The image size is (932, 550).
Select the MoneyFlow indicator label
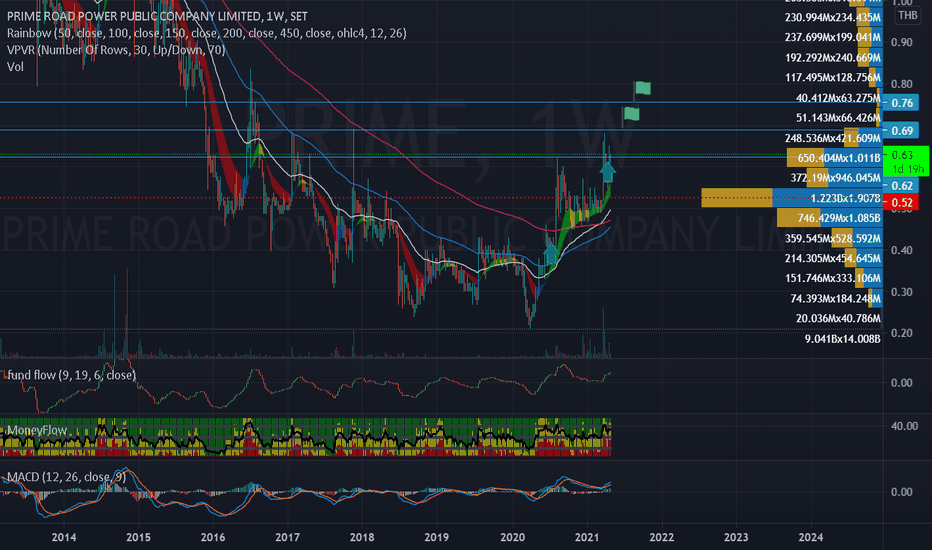click(37, 430)
